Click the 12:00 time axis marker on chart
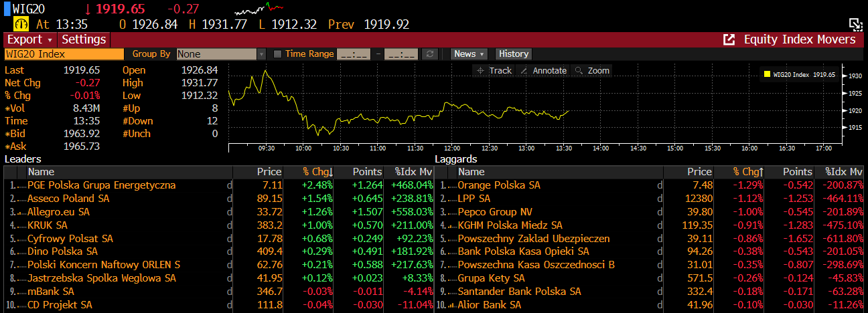 pyautogui.click(x=452, y=148)
